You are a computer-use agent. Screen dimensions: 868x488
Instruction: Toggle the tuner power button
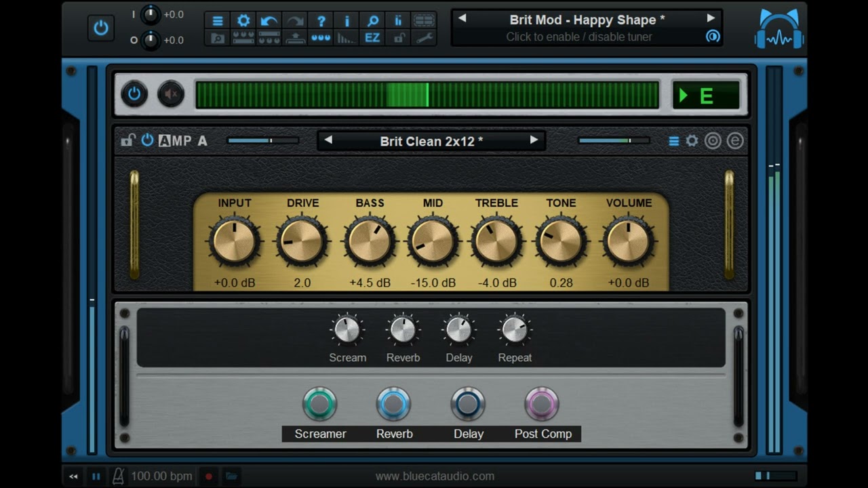click(x=134, y=94)
